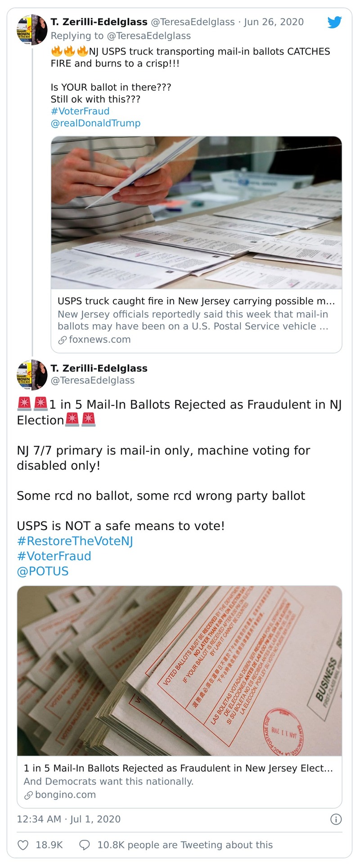View 10.8K people Tweeting about this
The image size is (360, 868).
coord(185,845)
